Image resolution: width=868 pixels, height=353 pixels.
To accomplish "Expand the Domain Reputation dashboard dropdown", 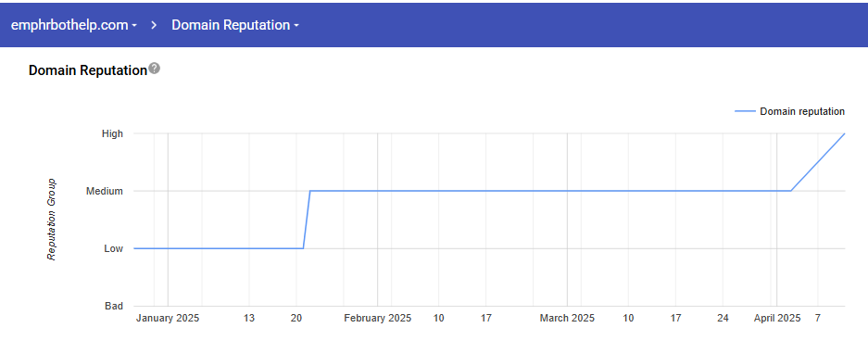I will click(x=235, y=25).
